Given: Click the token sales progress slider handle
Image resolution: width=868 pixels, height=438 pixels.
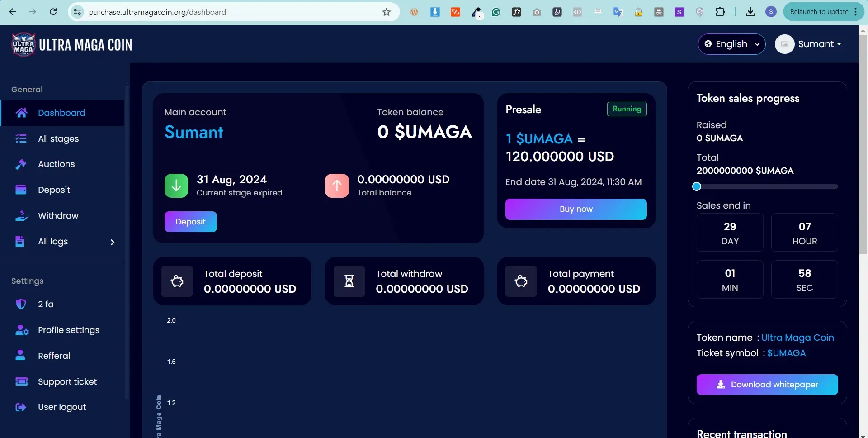Looking at the screenshot, I should [697, 186].
